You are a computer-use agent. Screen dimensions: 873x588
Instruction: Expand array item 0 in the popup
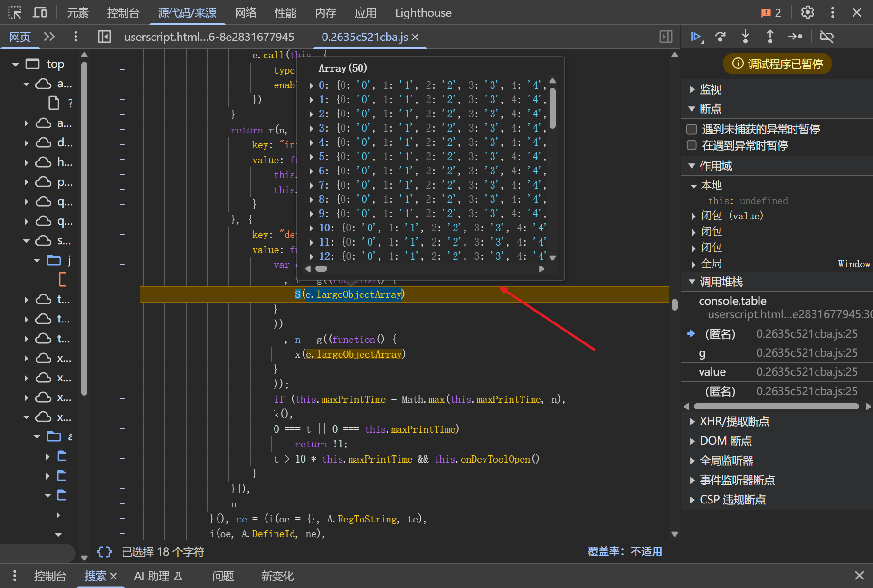[x=311, y=85]
